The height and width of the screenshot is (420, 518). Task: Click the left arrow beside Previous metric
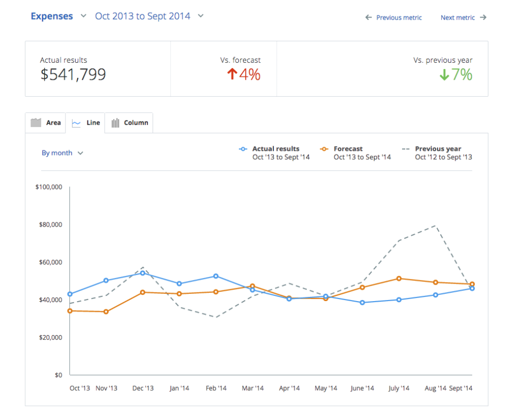coord(368,17)
